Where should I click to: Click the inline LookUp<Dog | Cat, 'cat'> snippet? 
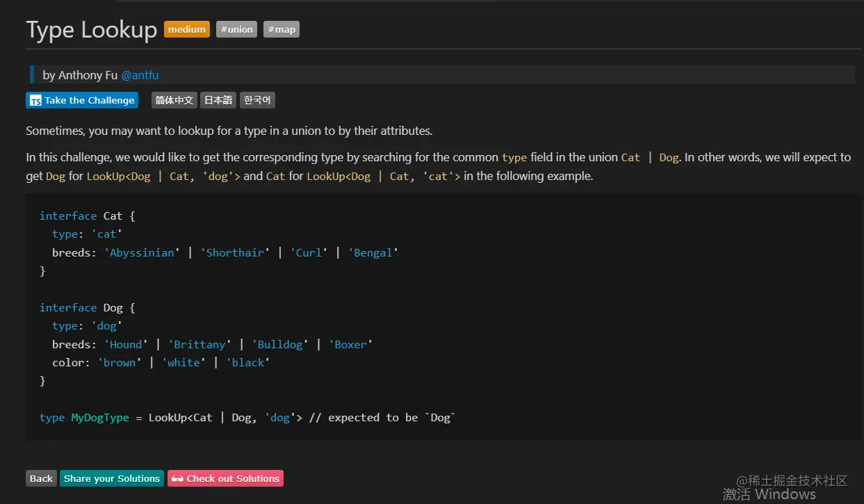click(383, 176)
